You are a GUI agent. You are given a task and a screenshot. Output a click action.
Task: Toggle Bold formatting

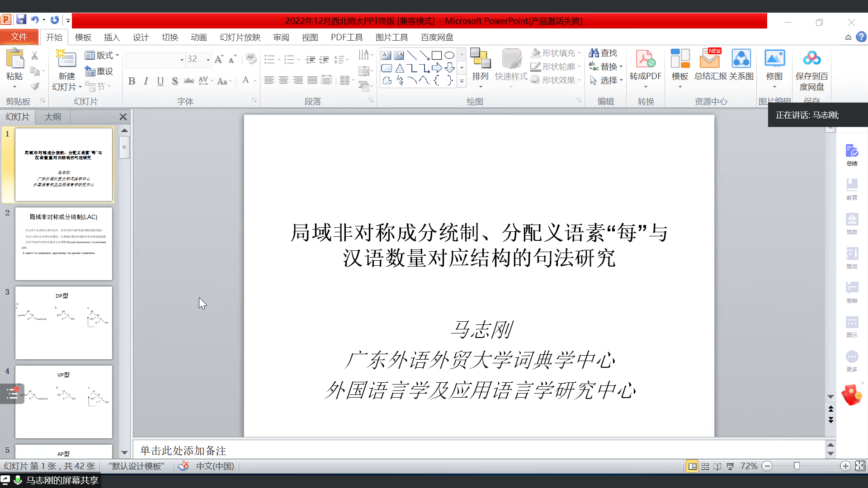pos(132,81)
